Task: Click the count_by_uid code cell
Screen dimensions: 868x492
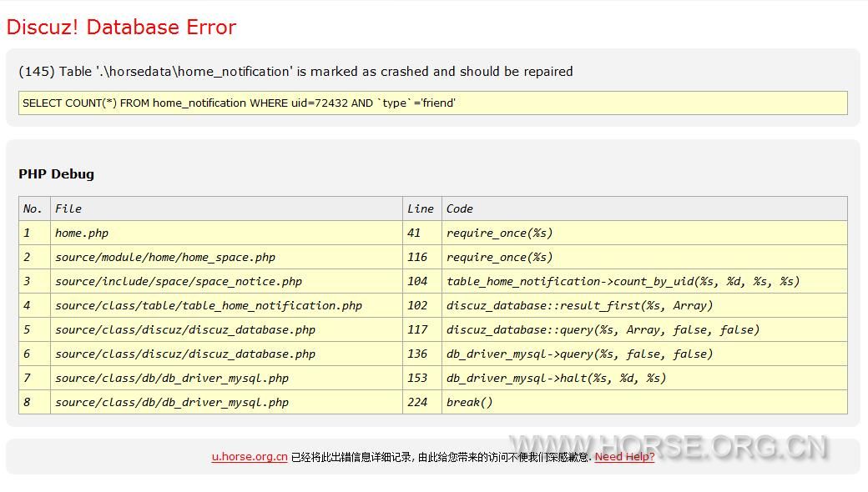Action: pyautogui.click(x=645, y=281)
